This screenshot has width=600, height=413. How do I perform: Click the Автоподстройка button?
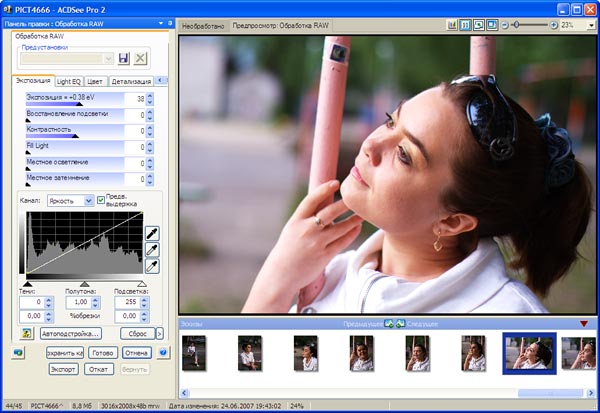(71, 333)
